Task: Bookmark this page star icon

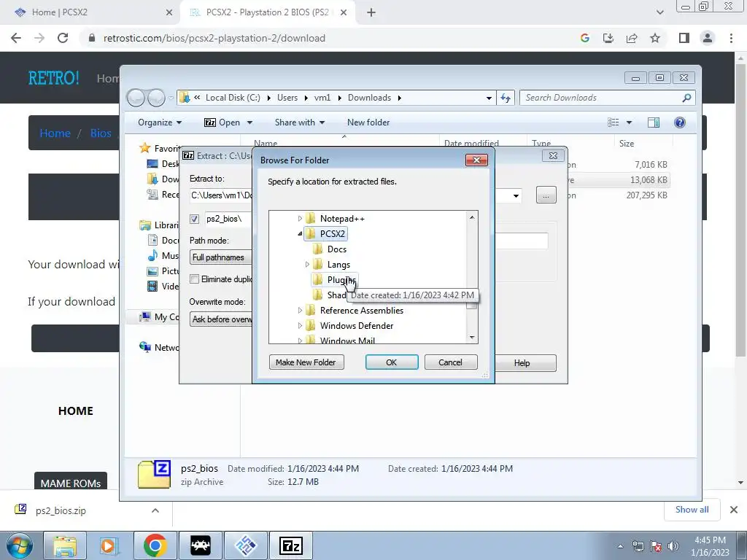Action: [655, 38]
